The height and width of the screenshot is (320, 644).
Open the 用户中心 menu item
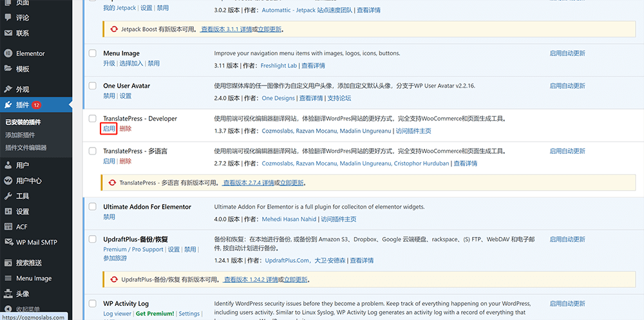tap(29, 181)
